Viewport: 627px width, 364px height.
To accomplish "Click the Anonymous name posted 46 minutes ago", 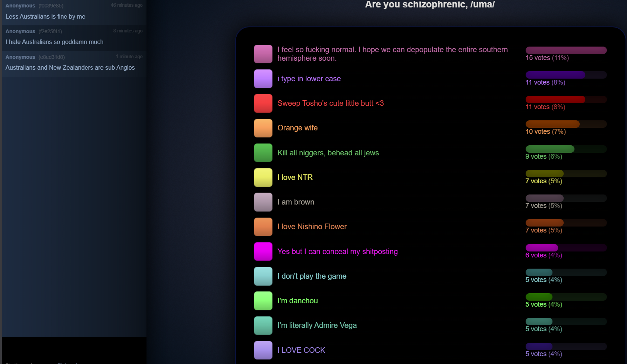I will tap(20, 6).
